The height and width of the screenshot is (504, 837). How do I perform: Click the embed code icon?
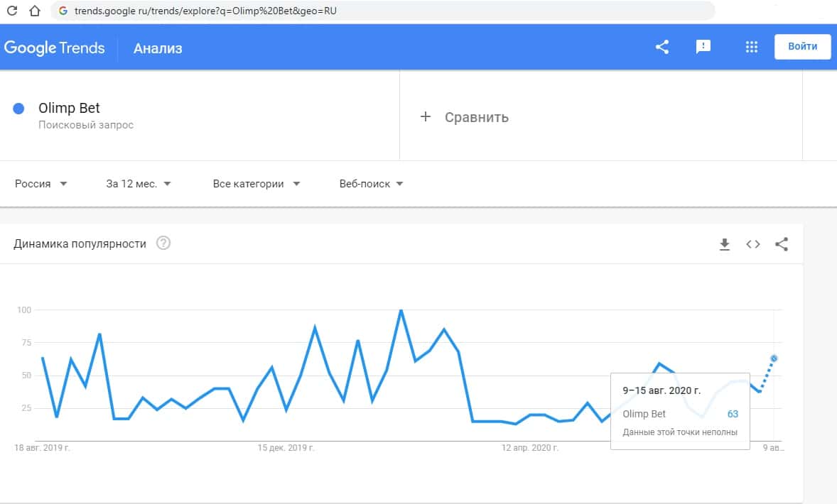tap(753, 244)
